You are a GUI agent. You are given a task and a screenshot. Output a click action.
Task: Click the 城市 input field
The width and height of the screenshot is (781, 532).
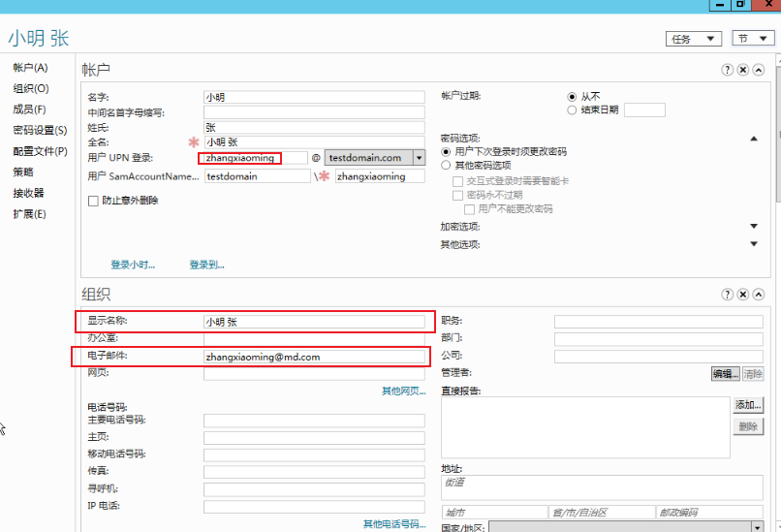(x=494, y=512)
